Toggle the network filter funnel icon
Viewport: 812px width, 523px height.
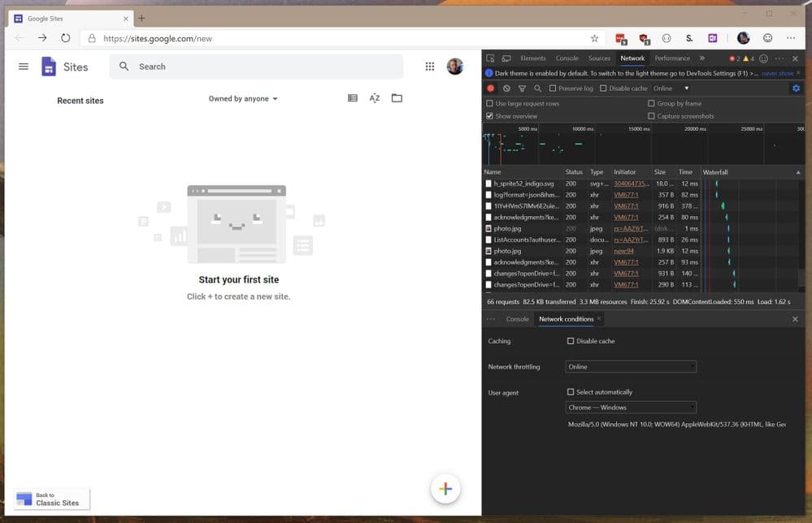tap(522, 89)
